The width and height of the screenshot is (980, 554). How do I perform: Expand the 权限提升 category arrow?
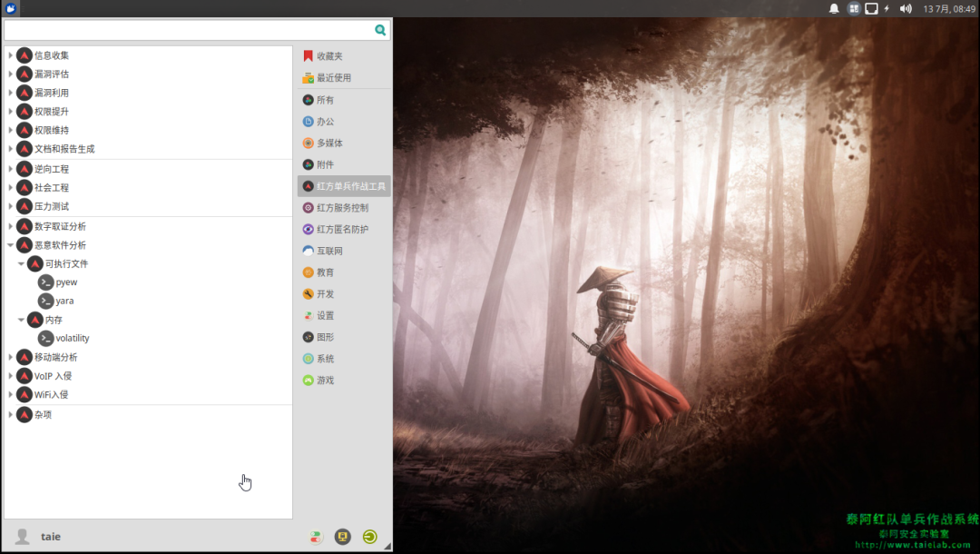pos(10,112)
